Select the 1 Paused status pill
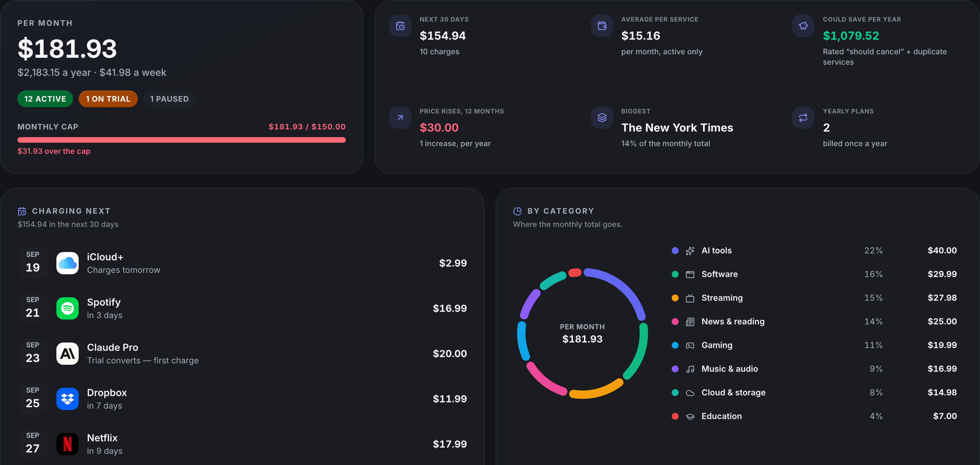The image size is (980, 465). [169, 99]
